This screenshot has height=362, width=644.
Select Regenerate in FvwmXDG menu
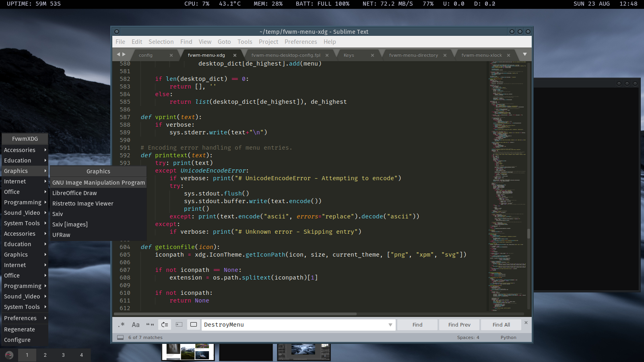[x=25, y=329]
